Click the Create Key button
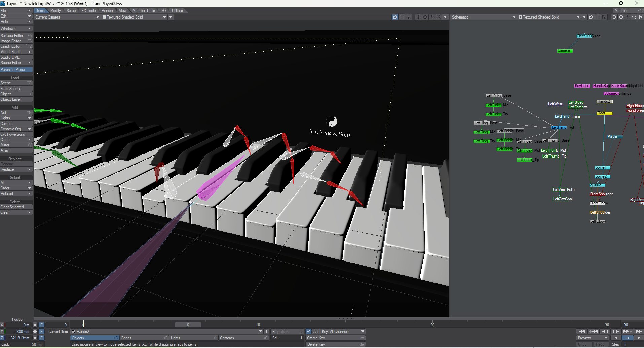Image resolution: width=644 pixels, height=348 pixels. [x=335, y=338]
